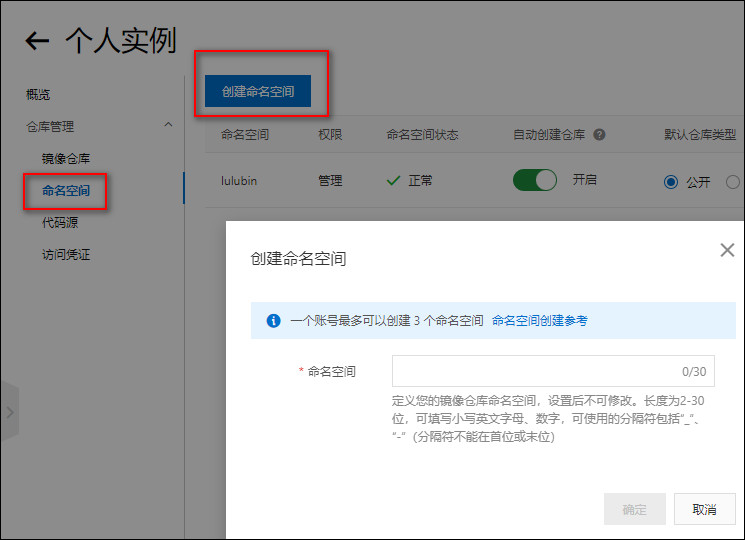
Task: Toggle the 自动创建仓库 switch for lulubin
Action: click(x=535, y=180)
